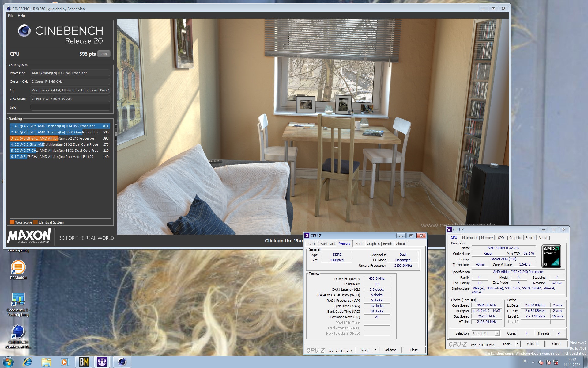
Task: Click muted volume tray icon
Action: (x=541, y=362)
